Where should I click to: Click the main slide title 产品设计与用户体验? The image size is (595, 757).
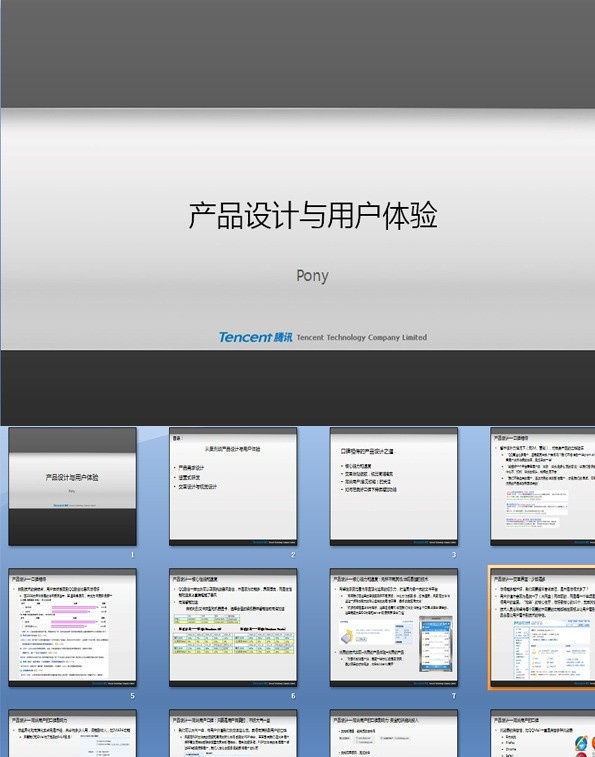[313, 216]
